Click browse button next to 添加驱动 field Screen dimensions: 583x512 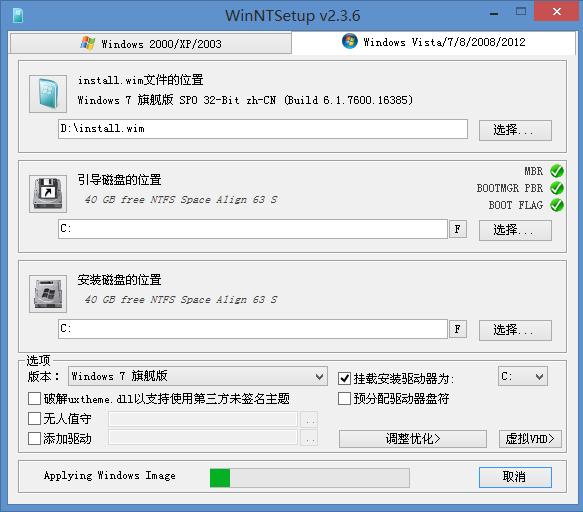point(309,438)
